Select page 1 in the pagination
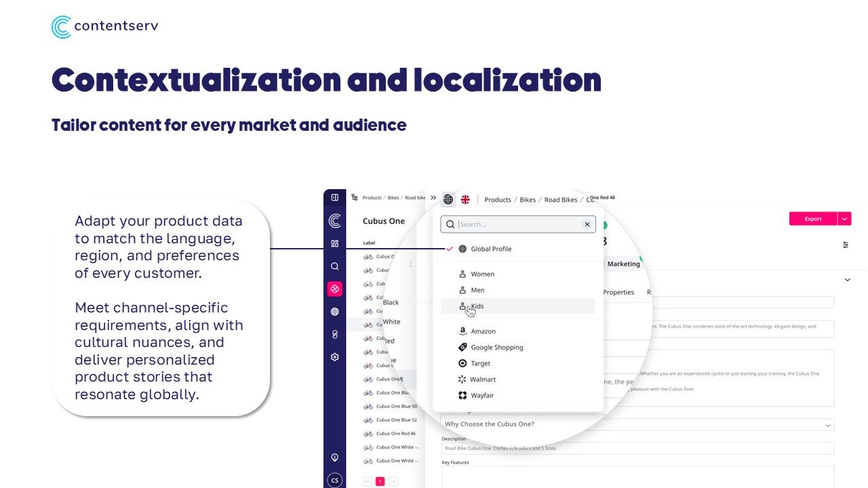868x488 pixels. [x=380, y=481]
